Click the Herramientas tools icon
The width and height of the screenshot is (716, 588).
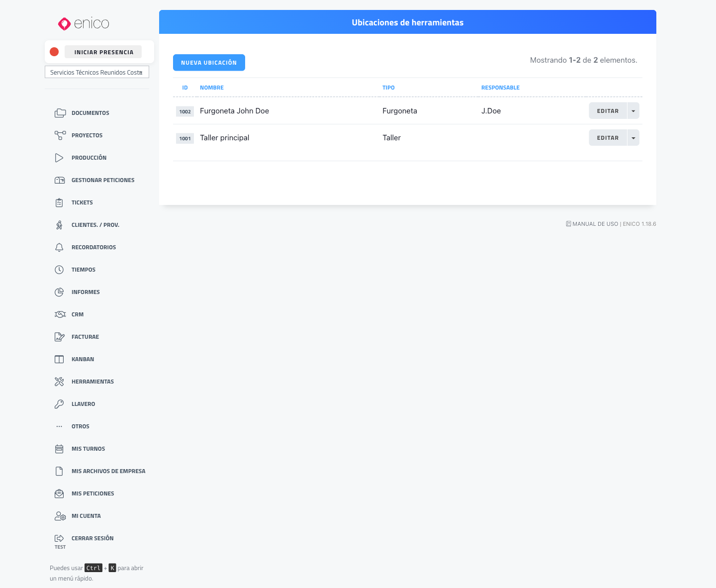[x=59, y=382]
